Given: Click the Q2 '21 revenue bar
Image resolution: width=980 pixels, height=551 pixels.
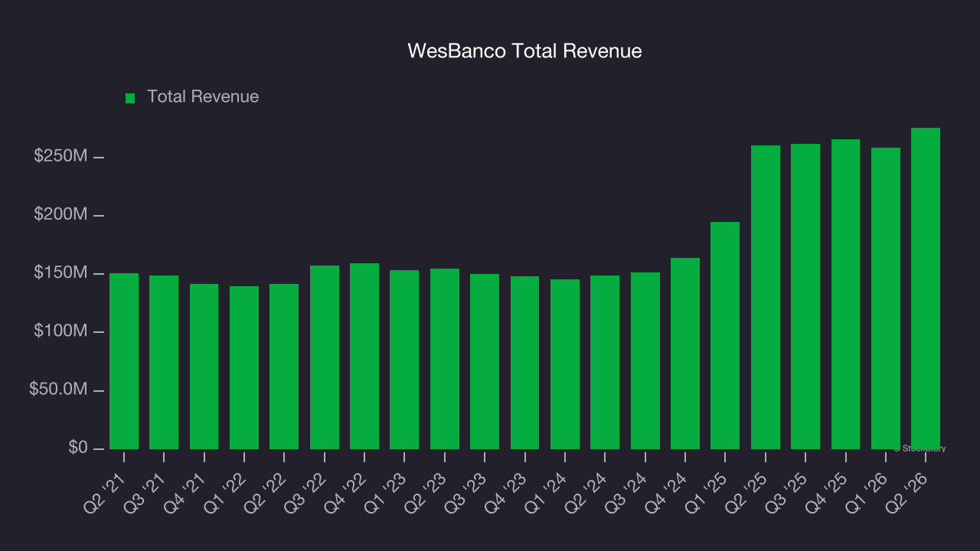Looking at the screenshot, I should pyautogui.click(x=124, y=361).
